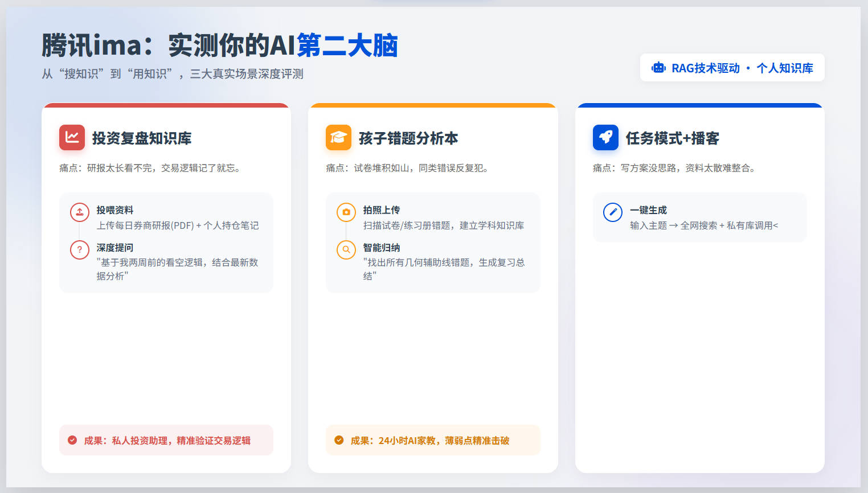This screenshot has width=868, height=493.
Task: Click the robot icon in the RAG badge
Action: click(x=658, y=68)
